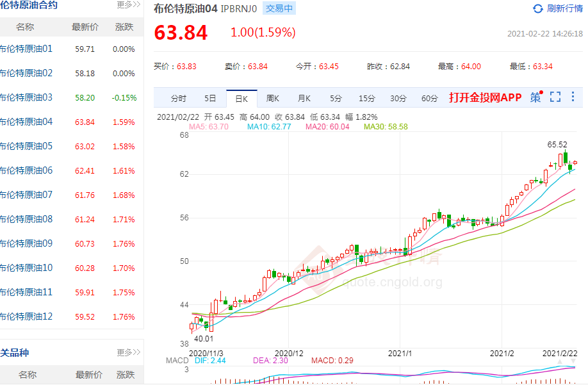
Task: Click the 交易中 trading status badge
Action: (279, 8)
